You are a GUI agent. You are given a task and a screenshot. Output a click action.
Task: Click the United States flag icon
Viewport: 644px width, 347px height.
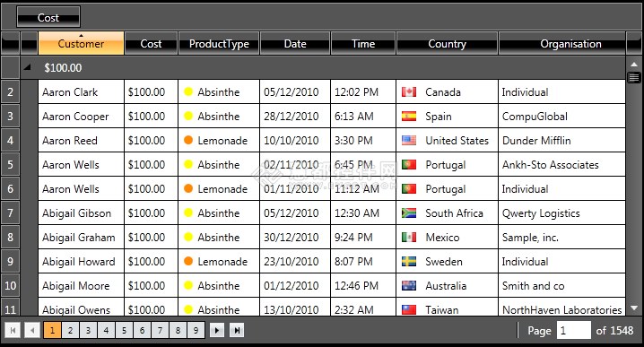[x=409, y=141]
